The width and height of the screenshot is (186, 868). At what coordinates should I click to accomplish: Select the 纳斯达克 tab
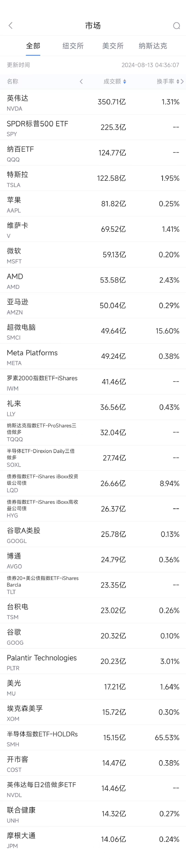(x=153, y=46)
